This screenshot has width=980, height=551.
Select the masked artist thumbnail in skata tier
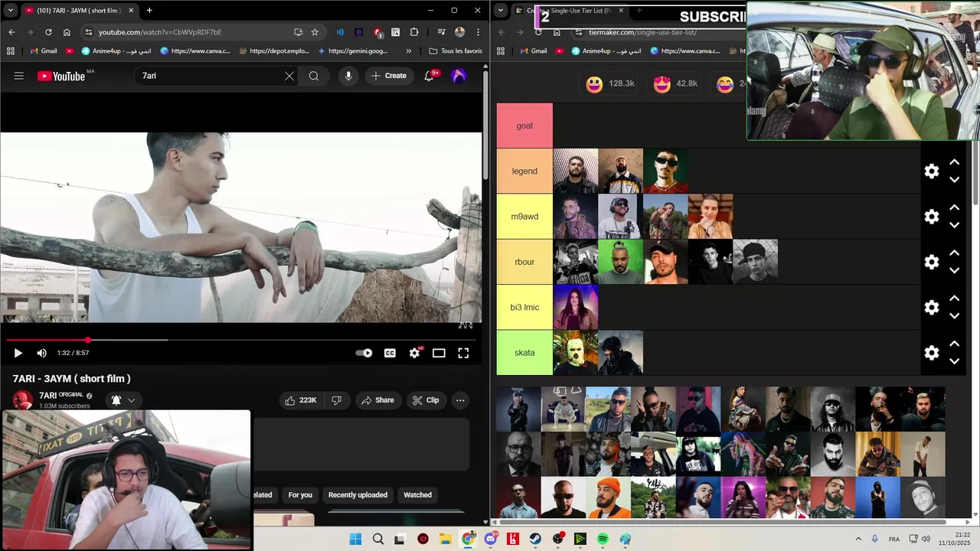pyautogui.click(x=576, y=353)
